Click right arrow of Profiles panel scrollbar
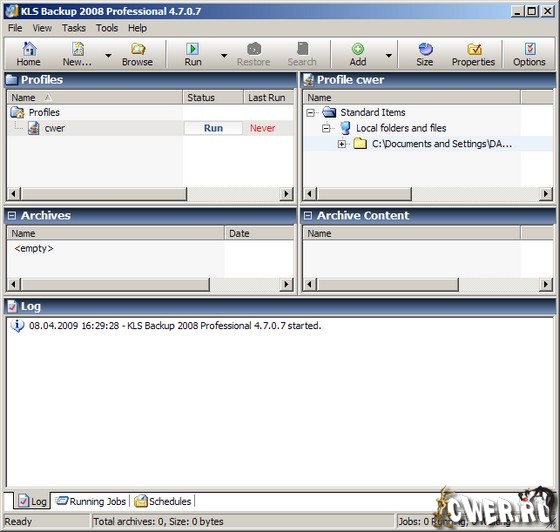The width and height of the screenshot is (560, 532). coord(286,194)
